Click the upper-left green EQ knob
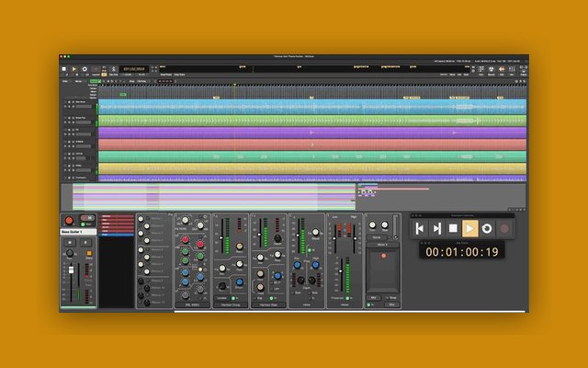The image size is (588, 368). click(x=186, y=251)
